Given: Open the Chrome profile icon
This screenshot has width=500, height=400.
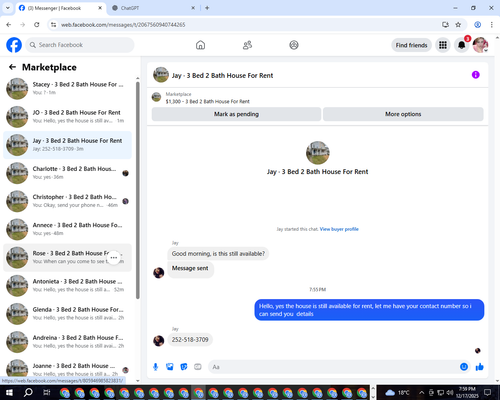Looking at the screenshot, I should pyautogui.click(x=477, y=25).
